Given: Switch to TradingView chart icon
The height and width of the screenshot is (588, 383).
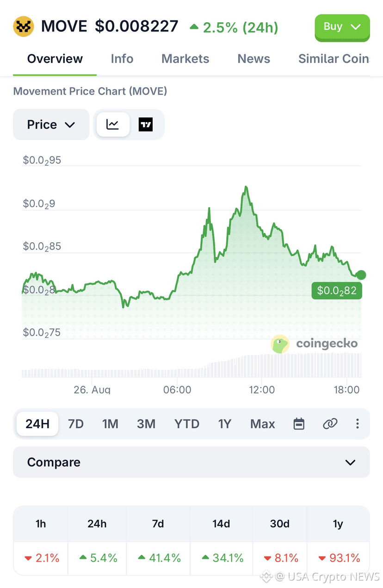Looking at the screenshot, I should 146,124.
